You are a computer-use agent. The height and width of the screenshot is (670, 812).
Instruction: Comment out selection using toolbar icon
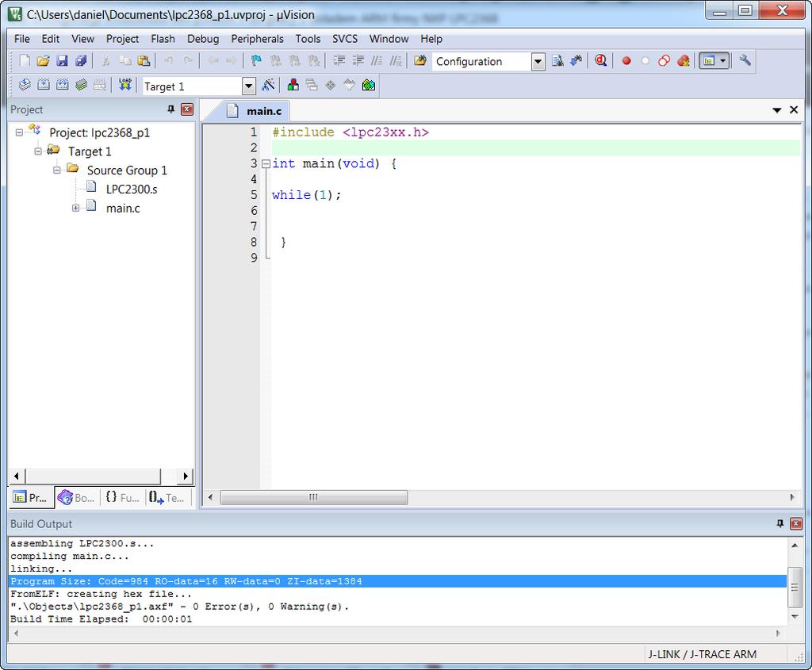click(377, 61)
